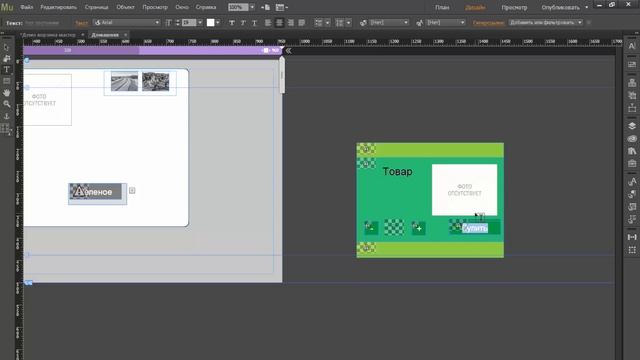Screen dimensions: 640x360
Task: Align text left
Action: pyautogui.click(x=268, y=23)
